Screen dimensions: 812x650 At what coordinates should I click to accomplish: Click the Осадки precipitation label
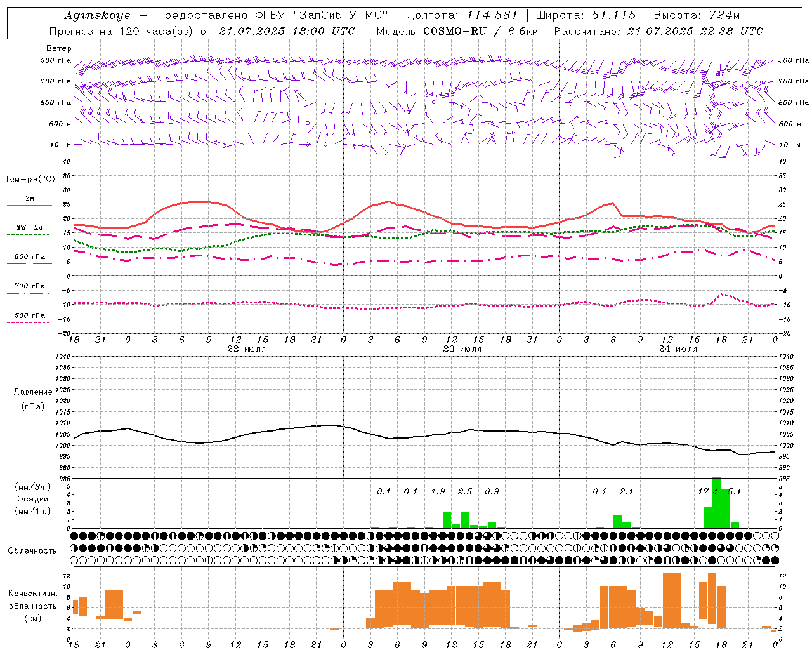(33, 499)
